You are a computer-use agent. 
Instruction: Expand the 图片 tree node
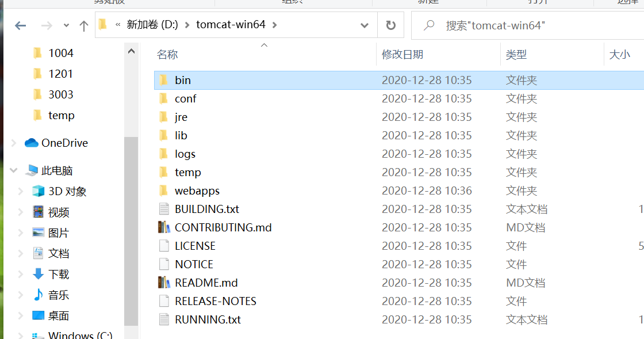point(21,233)
